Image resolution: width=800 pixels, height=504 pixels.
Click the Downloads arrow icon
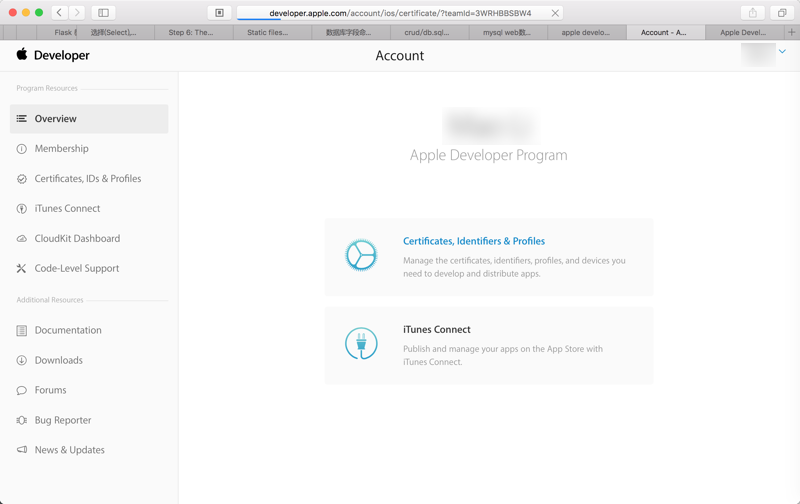(21, 360)
